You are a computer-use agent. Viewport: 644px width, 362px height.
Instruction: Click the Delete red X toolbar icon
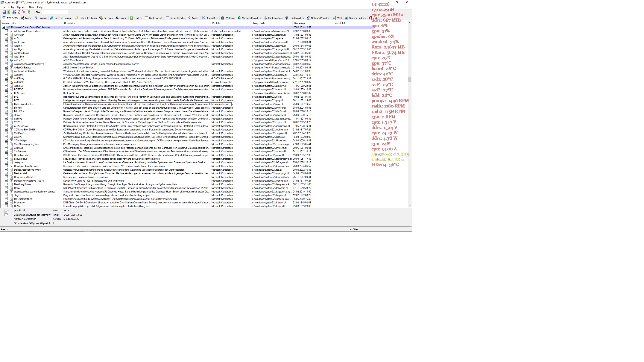tap(24, 12)
